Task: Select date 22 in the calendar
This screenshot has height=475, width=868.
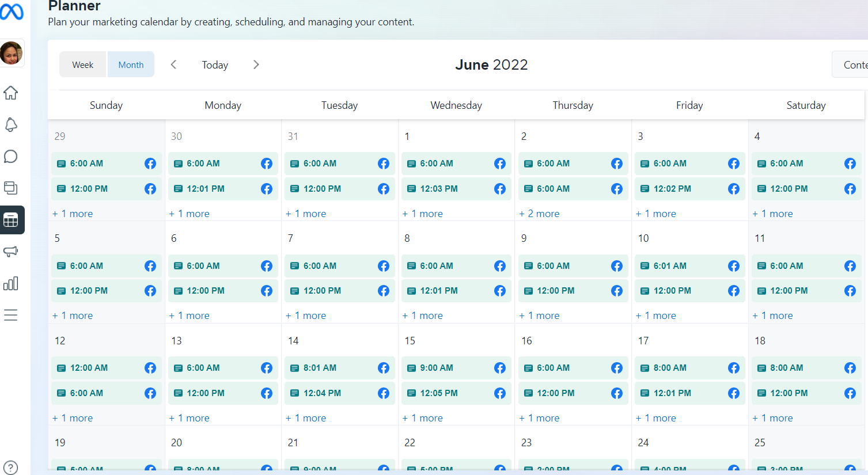Action: point(410,443)
